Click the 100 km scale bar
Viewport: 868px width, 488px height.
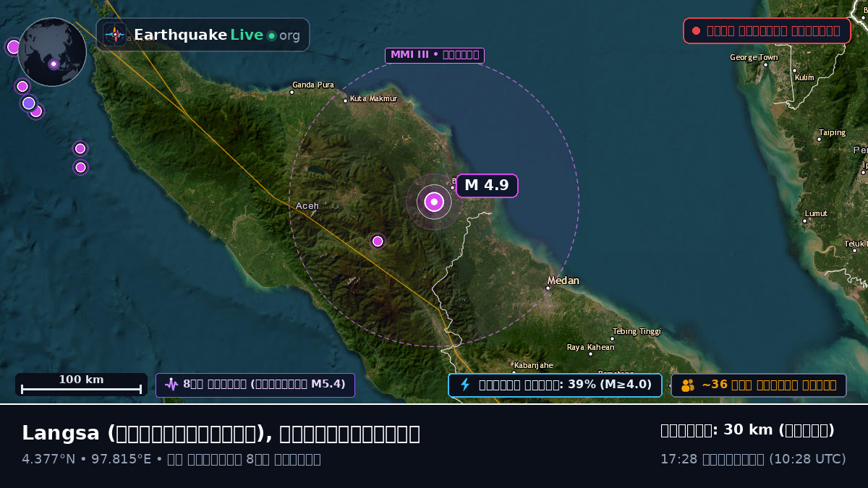pos(81,384)
